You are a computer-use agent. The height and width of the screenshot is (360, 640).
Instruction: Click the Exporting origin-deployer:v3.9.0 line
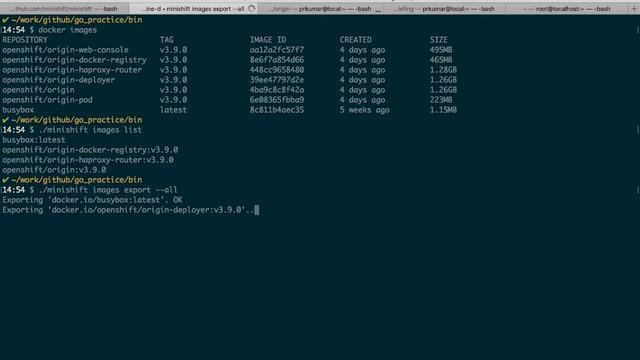[128, 210]
